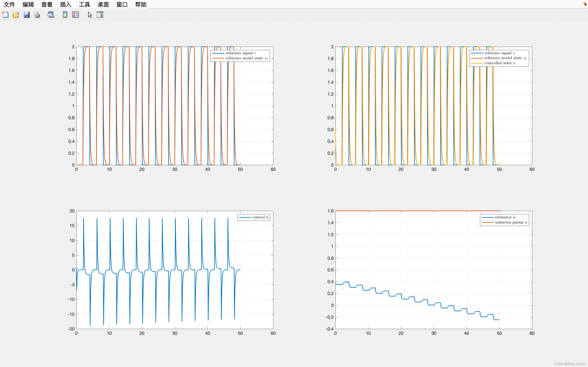The width and height of the screenshot is (588, 367).
Task: Open the Property Inspector icon
Action: tap(100, 15)
